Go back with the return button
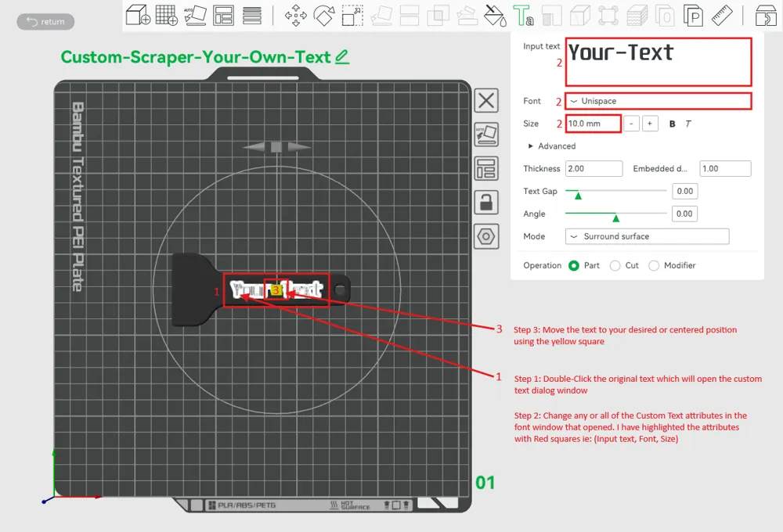 coord(45,21)
